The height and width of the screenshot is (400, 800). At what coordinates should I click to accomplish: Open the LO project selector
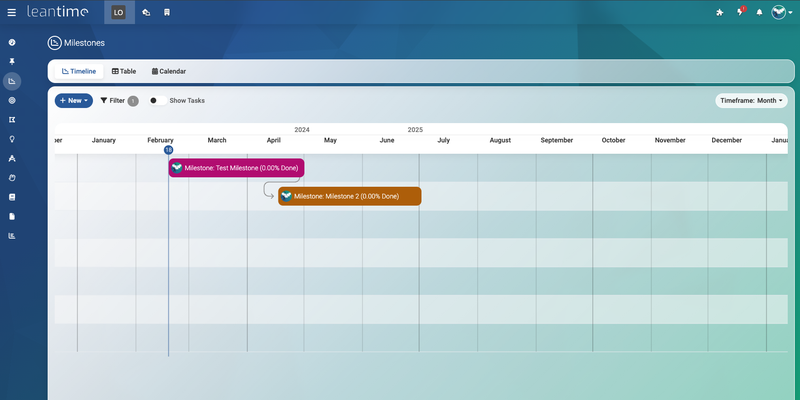tap(119, 12)
